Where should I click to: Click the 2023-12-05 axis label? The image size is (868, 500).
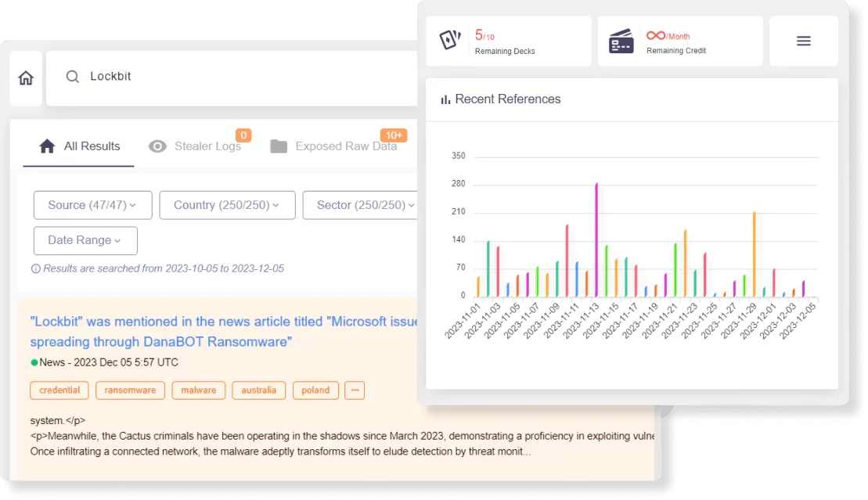tap(797, 320)
